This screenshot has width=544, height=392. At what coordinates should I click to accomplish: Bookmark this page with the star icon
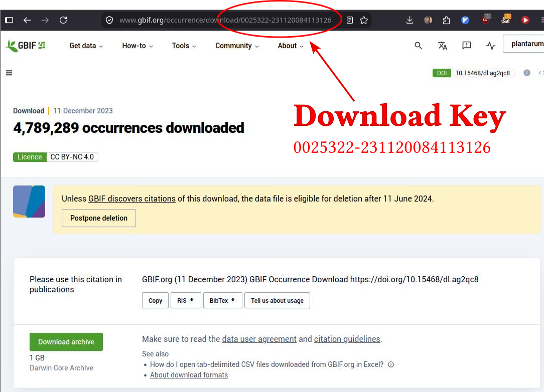(x=364, y=20)
